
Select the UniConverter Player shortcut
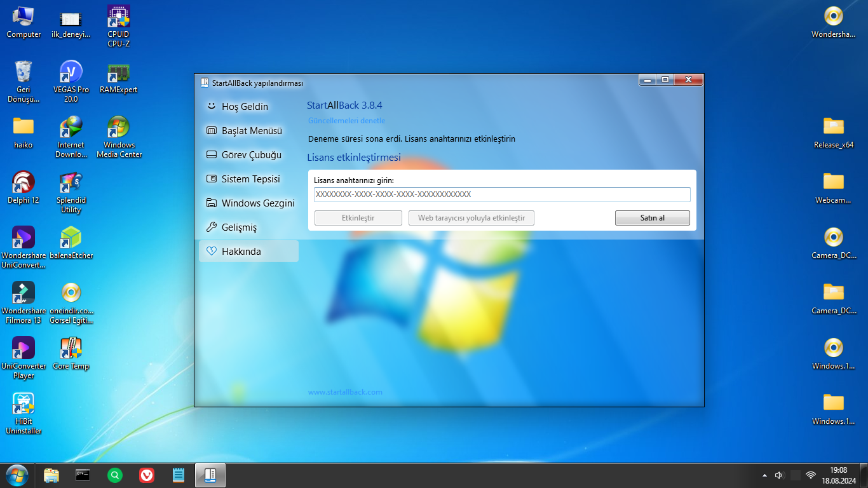click(24, 358)
